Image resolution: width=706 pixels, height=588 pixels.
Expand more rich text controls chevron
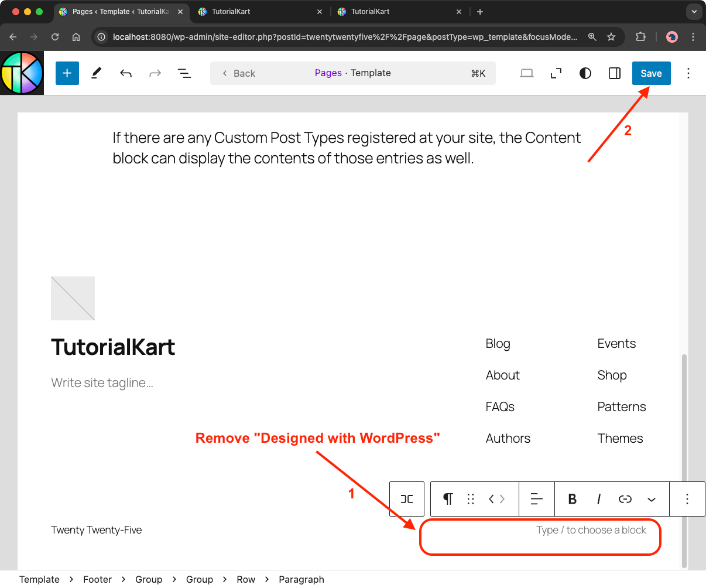pyautogui.click(x=652, y=499)
